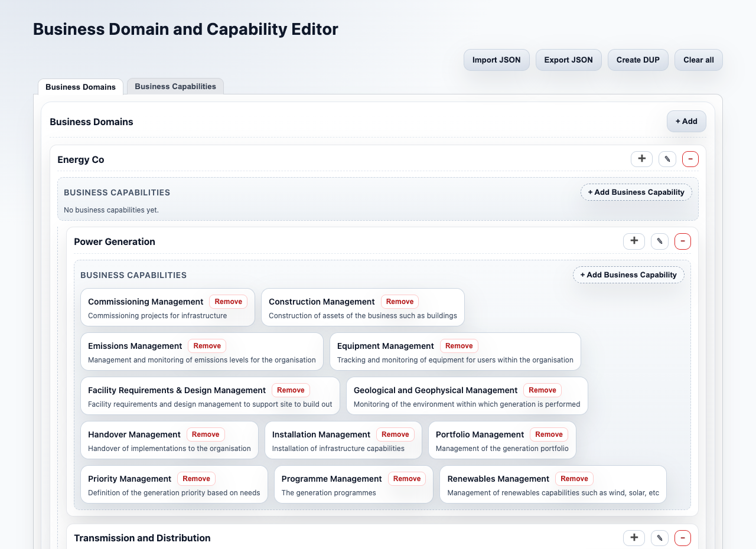
Task: Click Clear all button
Action: pos(699,60)
